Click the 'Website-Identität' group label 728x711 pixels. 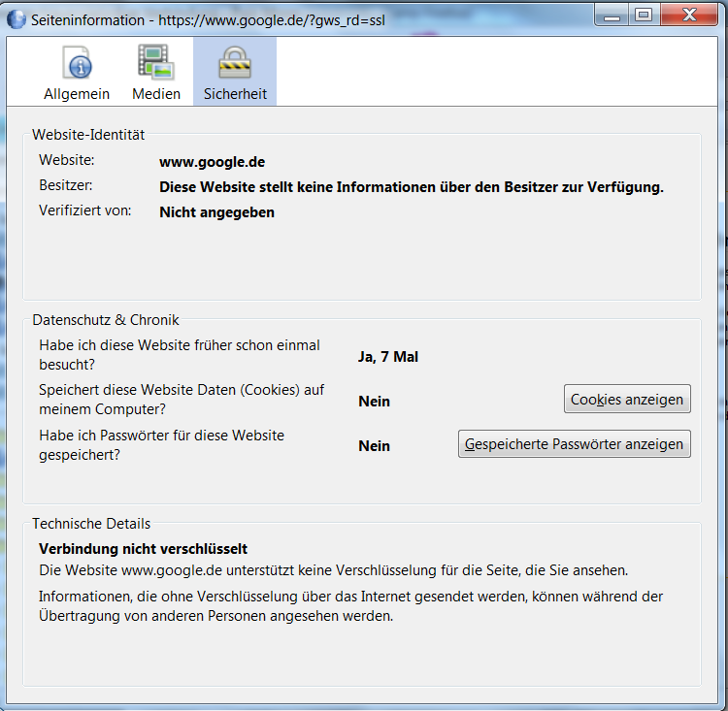88,135
